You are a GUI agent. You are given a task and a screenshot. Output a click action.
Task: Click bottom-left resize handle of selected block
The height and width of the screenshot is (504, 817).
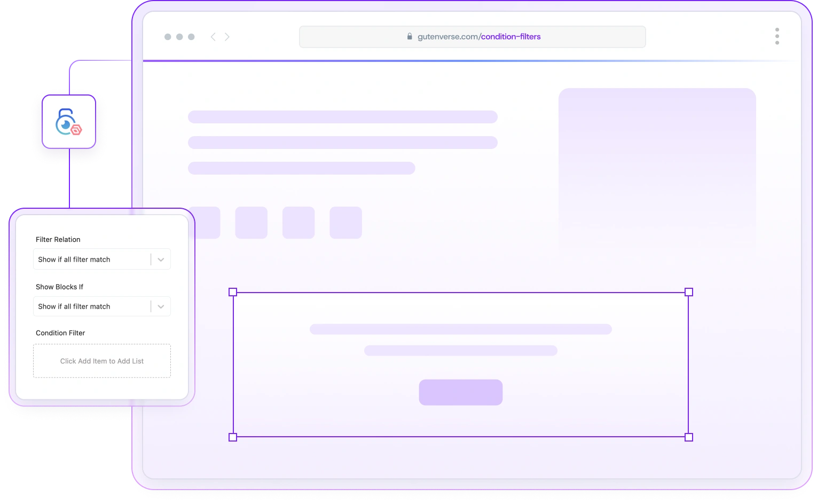tap(233, 437)
